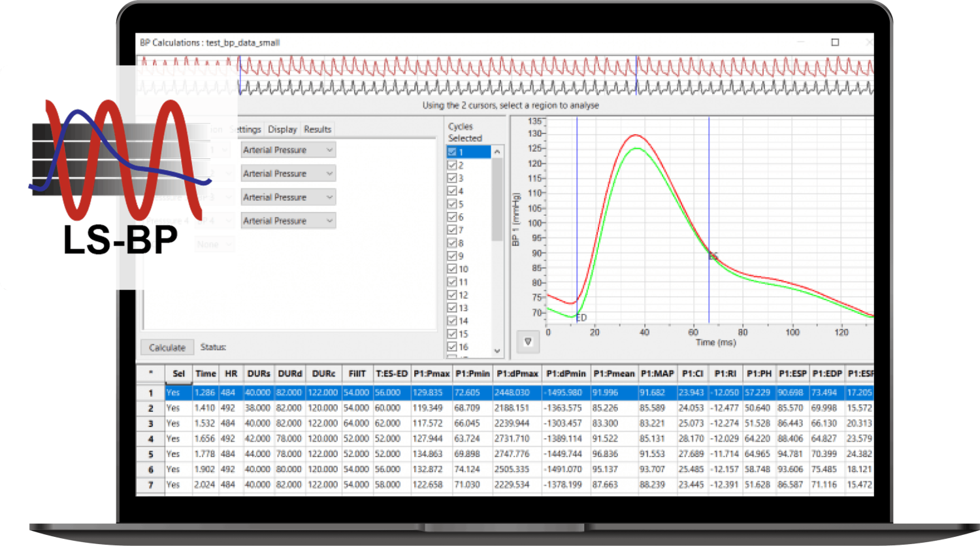The width and height of the screenshot is (980, 546).
Task: Click cycles list scroll down arrow
Action: pos(497,351)
